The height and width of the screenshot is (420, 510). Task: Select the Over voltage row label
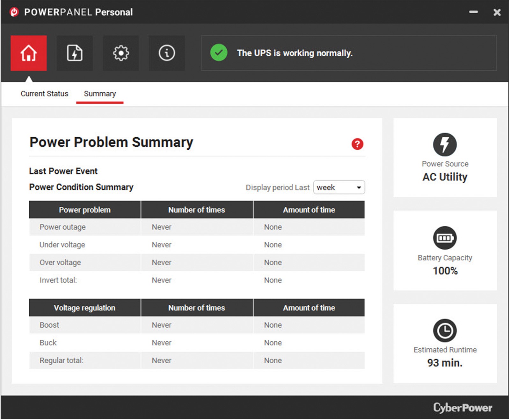coord(60,262)
